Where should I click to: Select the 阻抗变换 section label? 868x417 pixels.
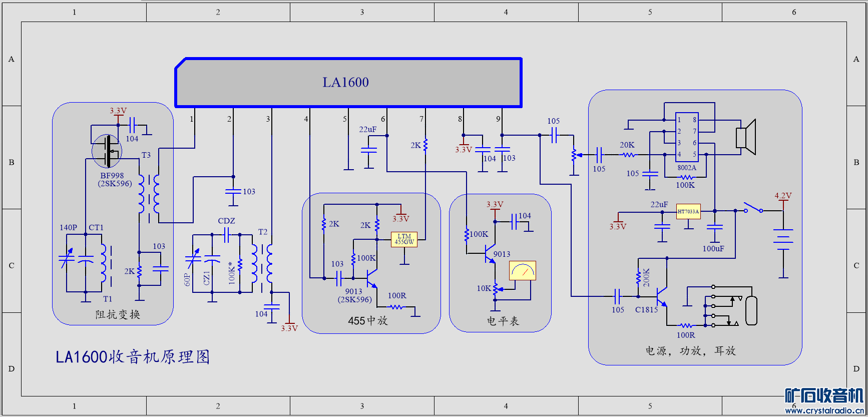(118, 314)
